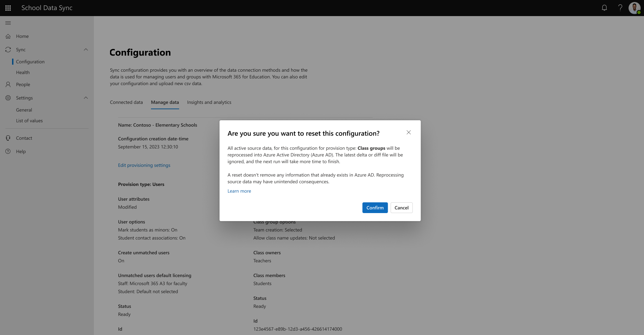
Task: Follow the Learn more link
Action: [x=239, y=191]
